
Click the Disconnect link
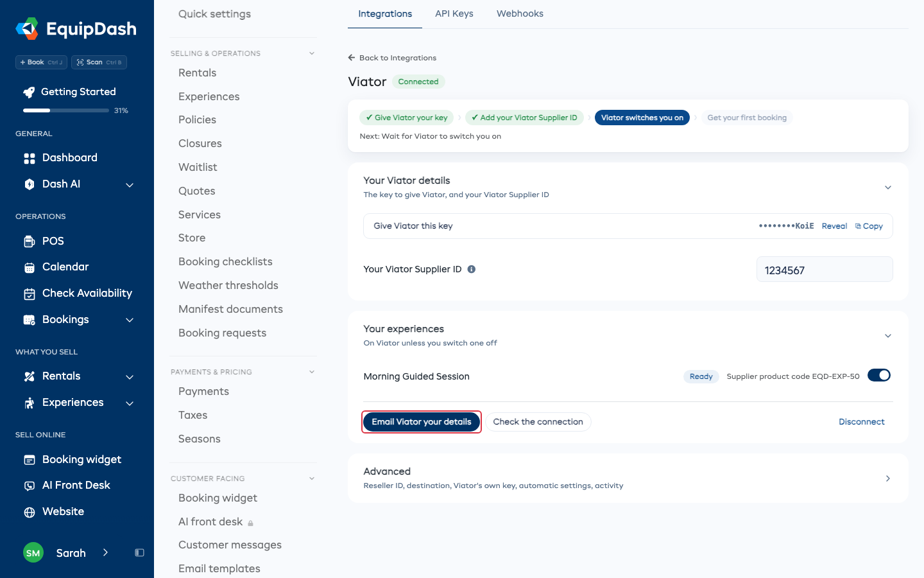(x=862, y=422)
